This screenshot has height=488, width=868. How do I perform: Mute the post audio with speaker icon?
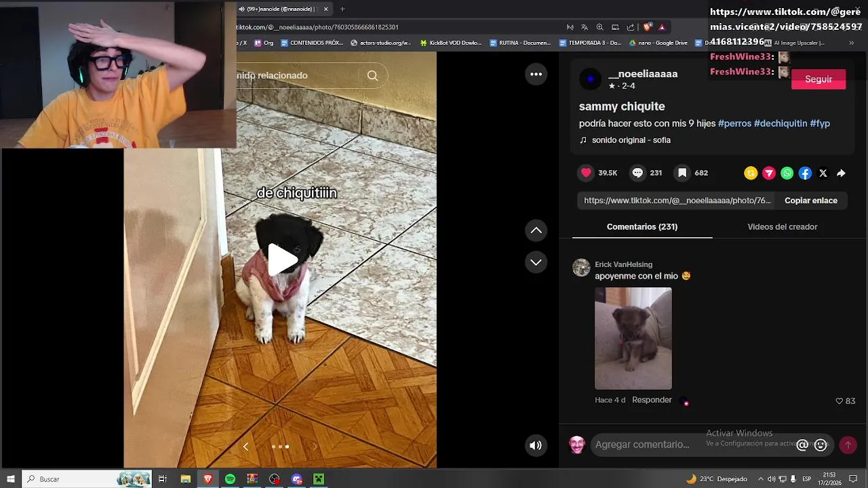point(536,445)
